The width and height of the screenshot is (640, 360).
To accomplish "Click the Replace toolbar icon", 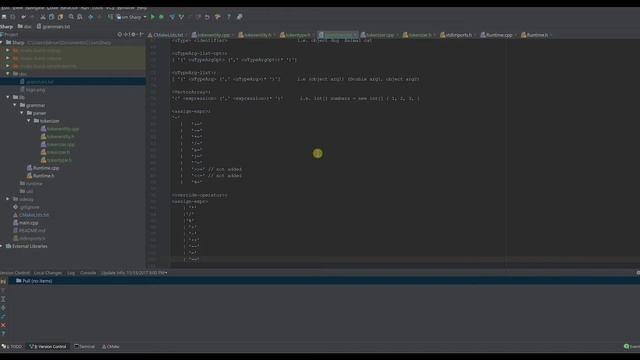I will point(80,17).
